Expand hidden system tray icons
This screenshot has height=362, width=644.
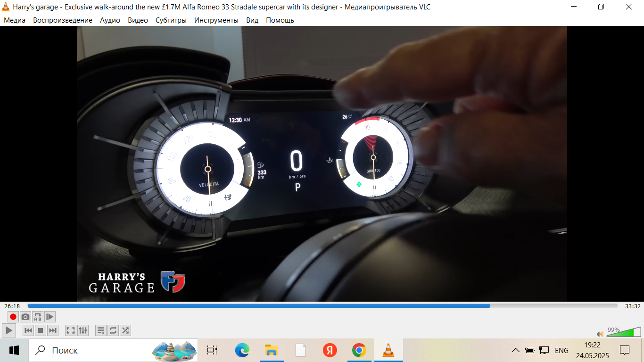[516, 350]
